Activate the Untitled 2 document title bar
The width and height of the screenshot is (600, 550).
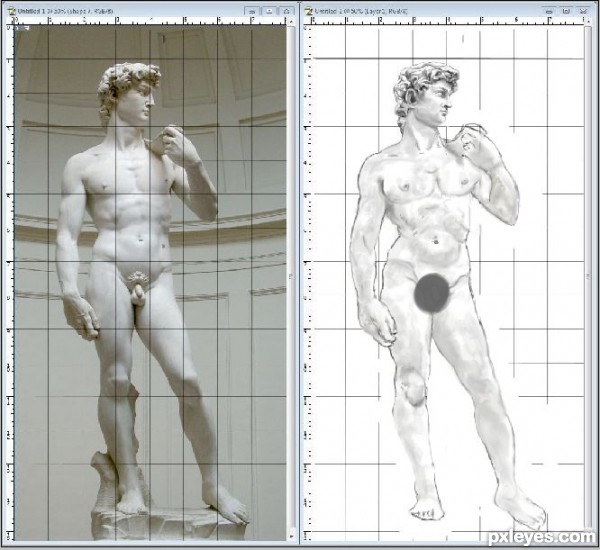tap(449, 11)
